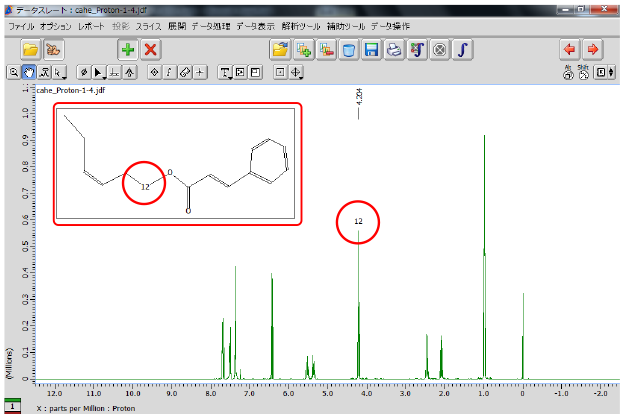Screen dimensions: 626x418
Task: Open the オプション menu
Action: click(55, 26)
